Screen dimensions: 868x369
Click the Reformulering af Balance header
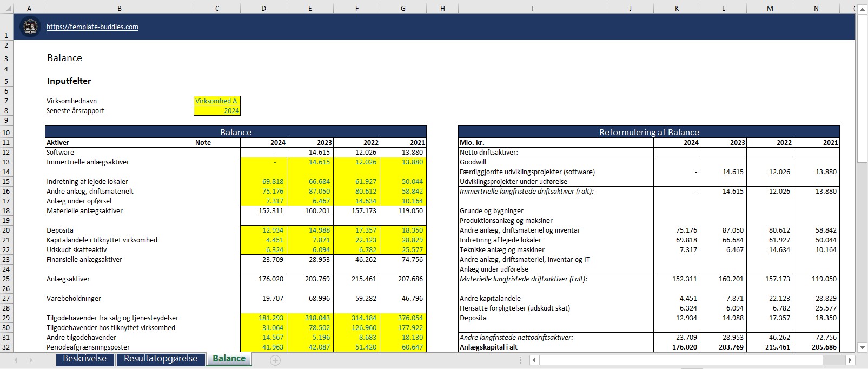click(649, 132)
